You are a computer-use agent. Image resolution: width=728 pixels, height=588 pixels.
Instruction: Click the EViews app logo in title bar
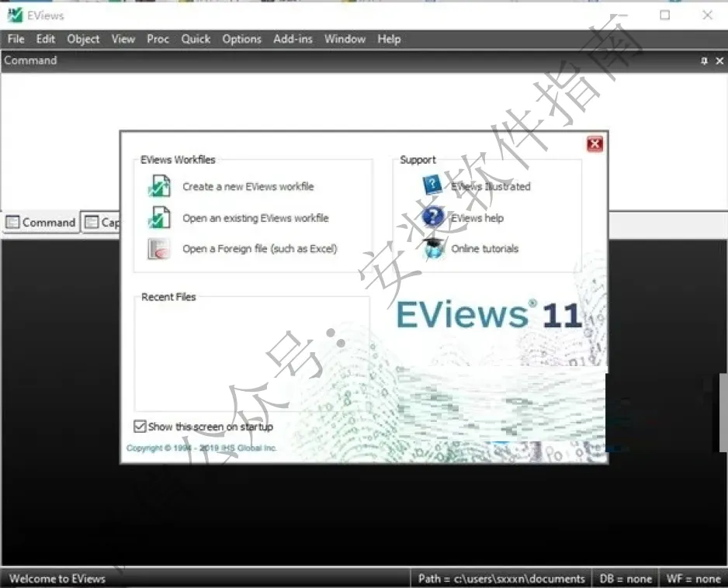[15, 16]
